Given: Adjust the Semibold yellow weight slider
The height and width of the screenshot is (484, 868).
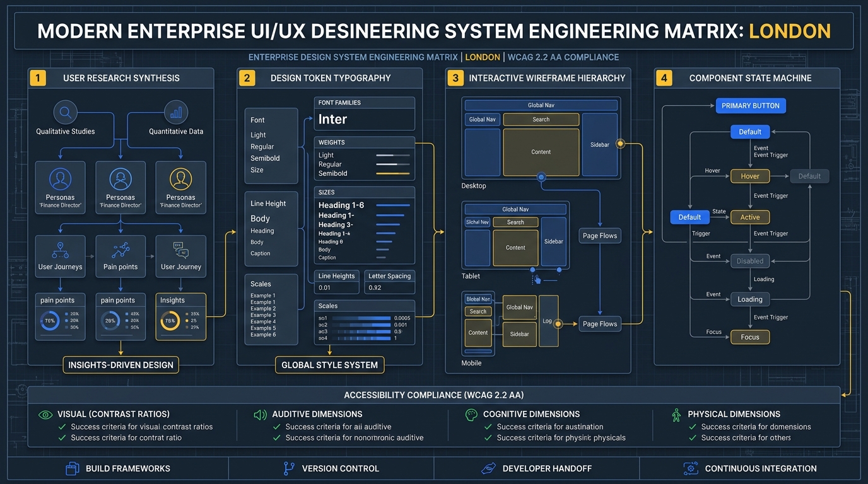Looking at the screenshot, I should [x=392, y=173].
